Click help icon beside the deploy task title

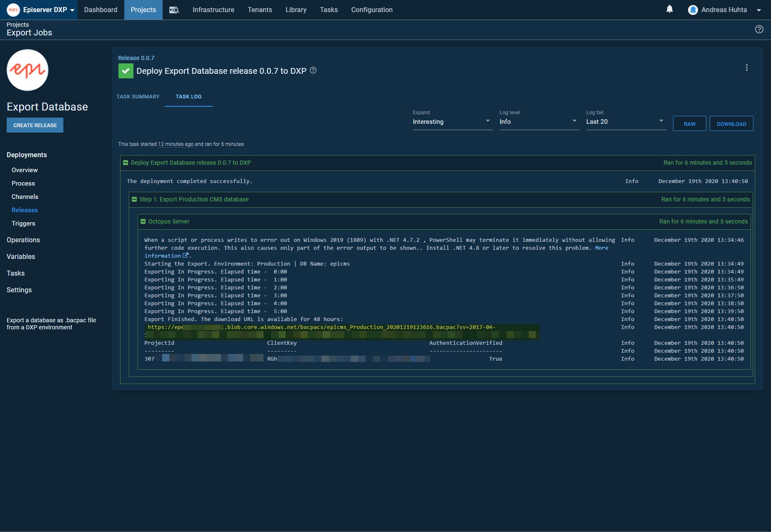[313, 70]
